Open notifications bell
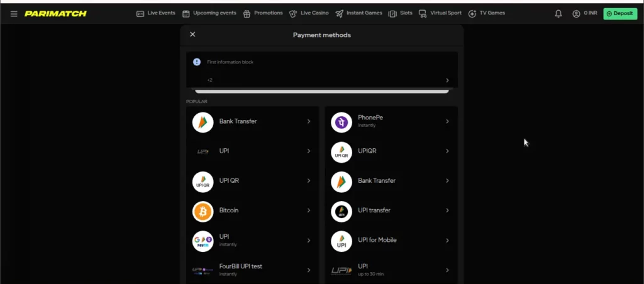This screenshot has height=284, width=644. pyautogui.click(x=558, y=14)
